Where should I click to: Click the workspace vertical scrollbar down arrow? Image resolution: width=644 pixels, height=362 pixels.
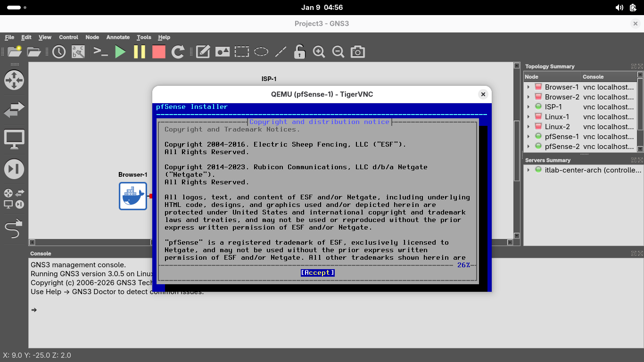pyautogui.click(x=517, y=236)
